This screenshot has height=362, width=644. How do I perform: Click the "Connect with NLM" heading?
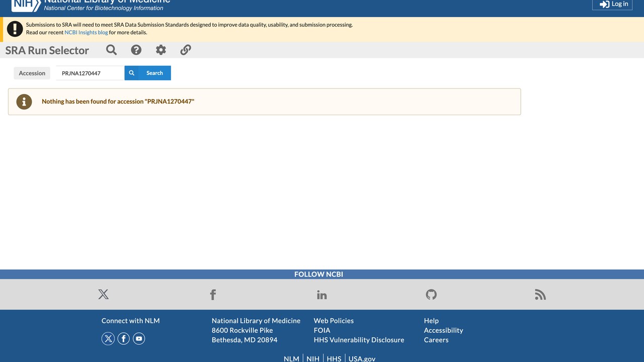coord(131,321)
